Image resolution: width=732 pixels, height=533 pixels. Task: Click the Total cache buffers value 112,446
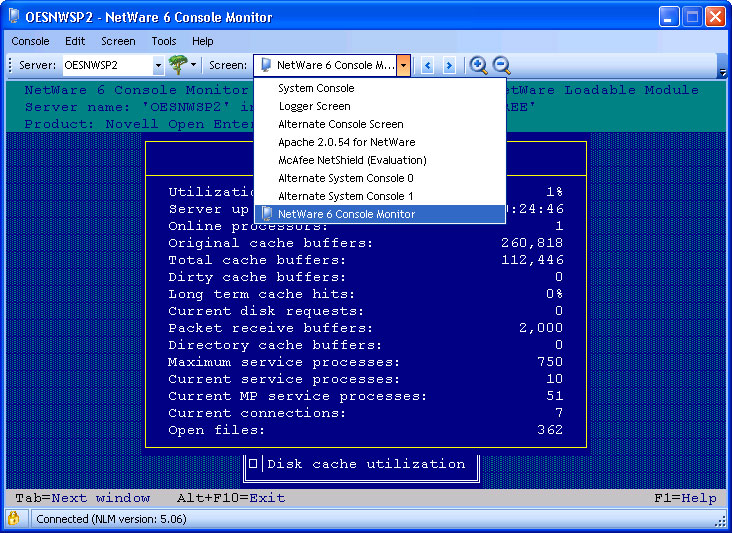[532, 260]
